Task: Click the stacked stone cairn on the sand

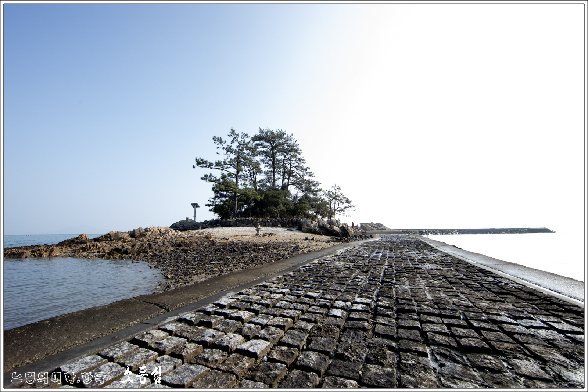Action: point(258,230)
